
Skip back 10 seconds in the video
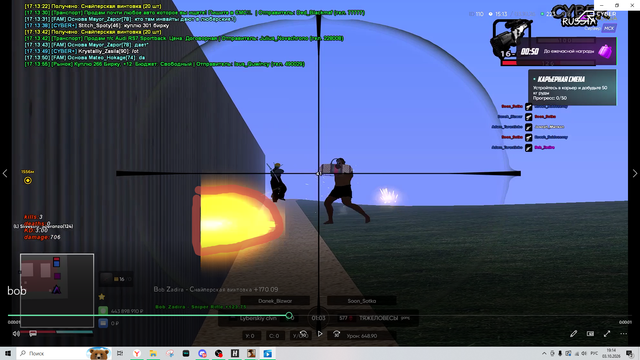[x=303, y=334]
